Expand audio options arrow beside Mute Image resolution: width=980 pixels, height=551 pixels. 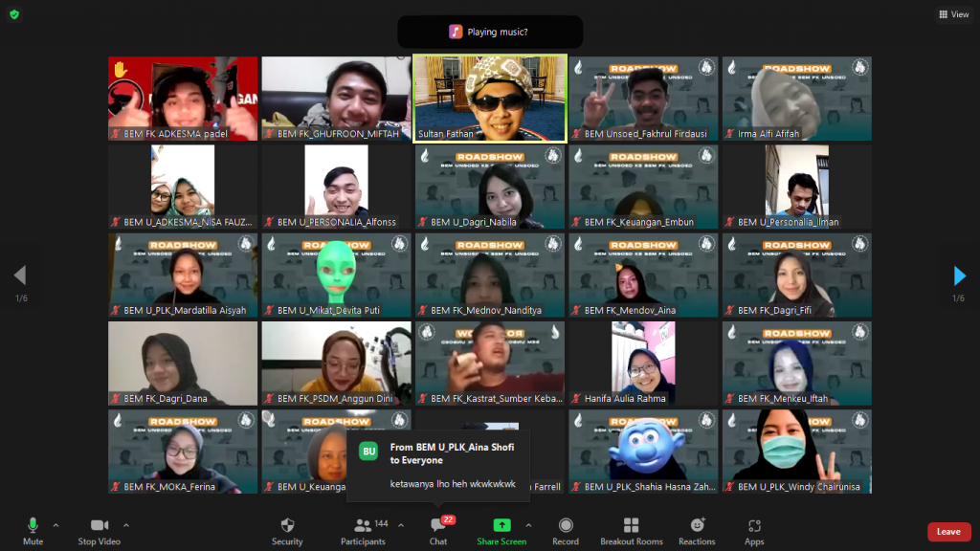point(56,524)
